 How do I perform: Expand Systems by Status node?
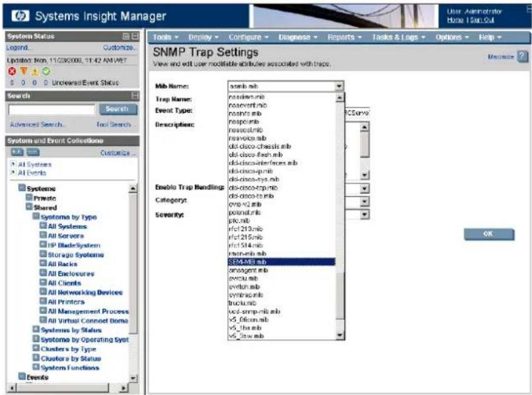click(x=36, y=329)
